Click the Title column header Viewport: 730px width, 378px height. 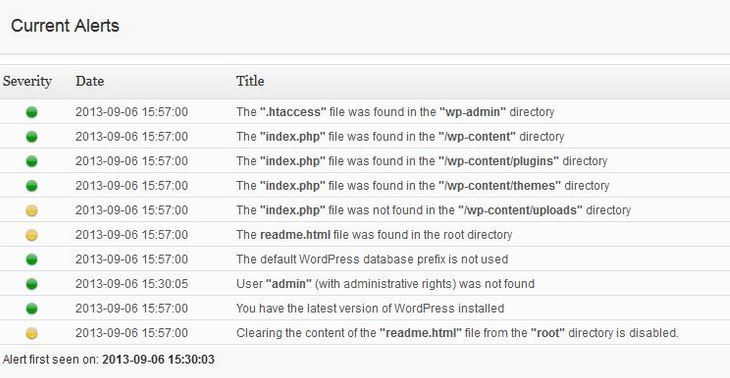pos(250,81)
